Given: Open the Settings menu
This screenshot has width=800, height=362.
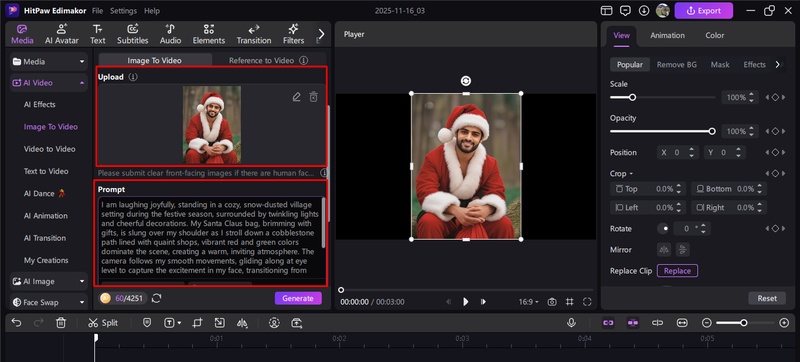Looking at the screenshot, I should pyautogui.click(x=123, y=11).
